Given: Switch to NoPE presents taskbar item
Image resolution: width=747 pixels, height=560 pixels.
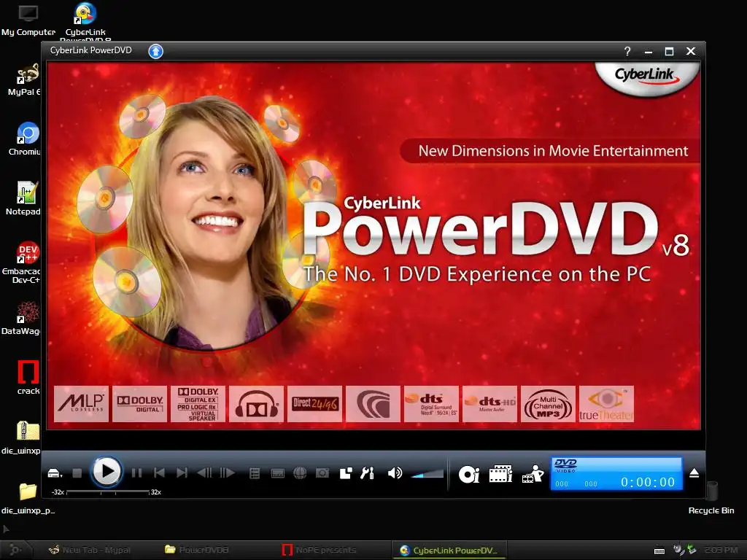Looking at the screenshot, I should coord(320,550).
